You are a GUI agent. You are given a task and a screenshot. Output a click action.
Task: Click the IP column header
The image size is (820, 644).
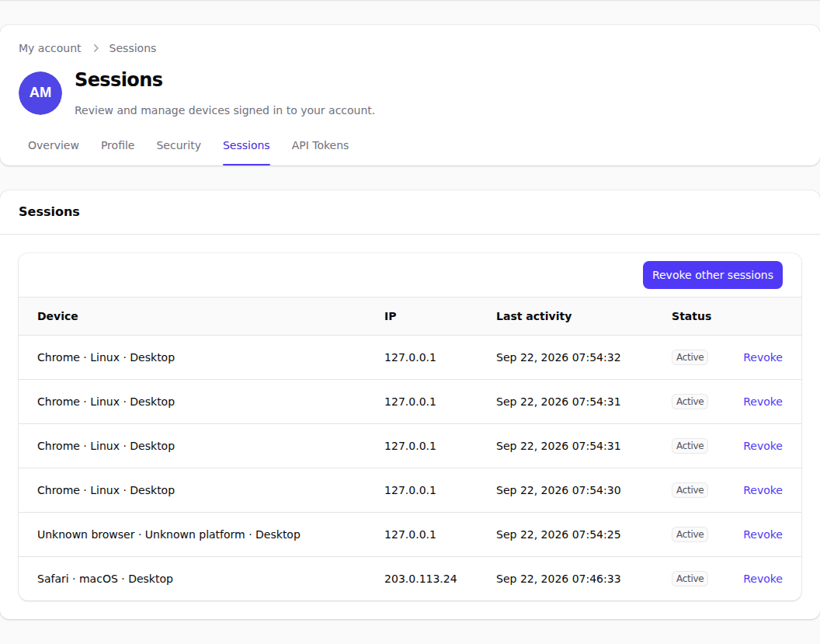[x=390, y=316]
